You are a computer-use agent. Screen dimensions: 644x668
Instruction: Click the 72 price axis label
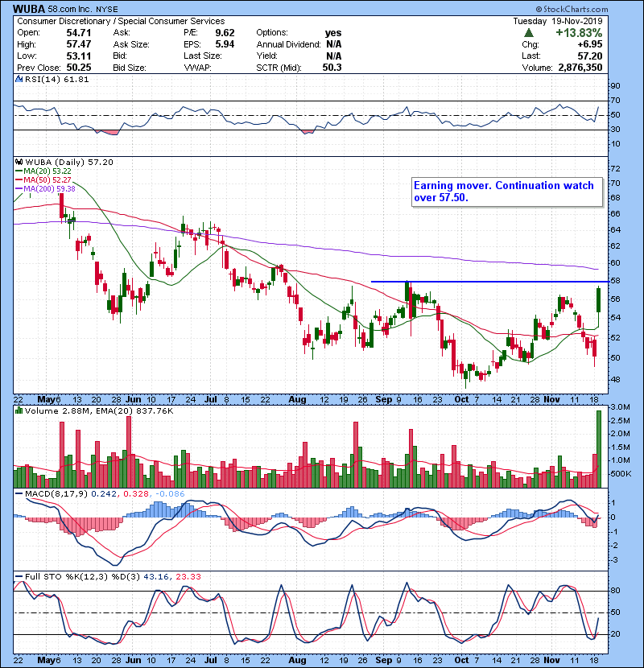tap(616, 169)
